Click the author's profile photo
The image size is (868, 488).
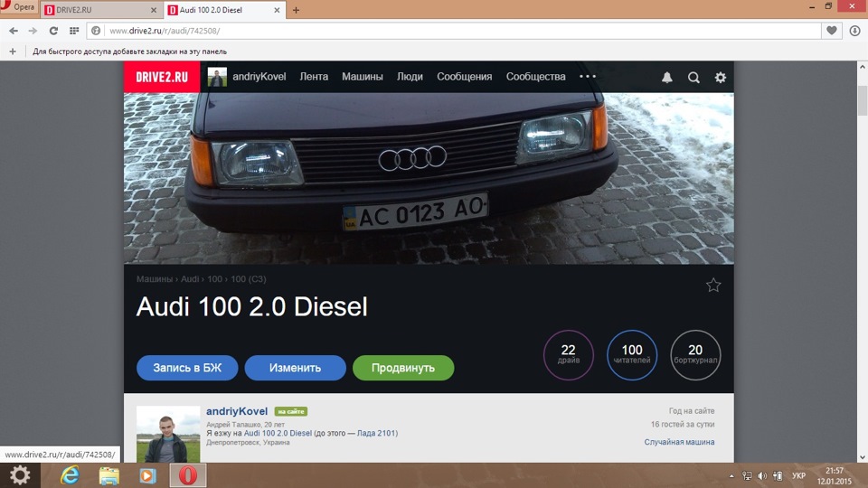click(x=168, y=435)
